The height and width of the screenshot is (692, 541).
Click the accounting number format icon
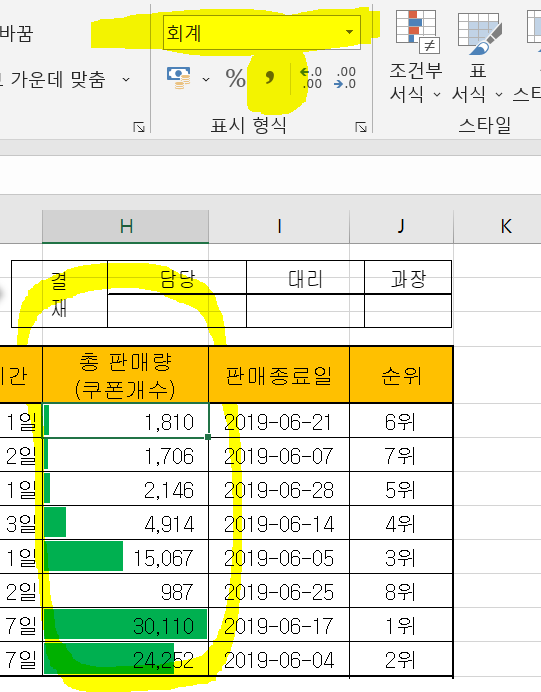click(x=179, y=78)
